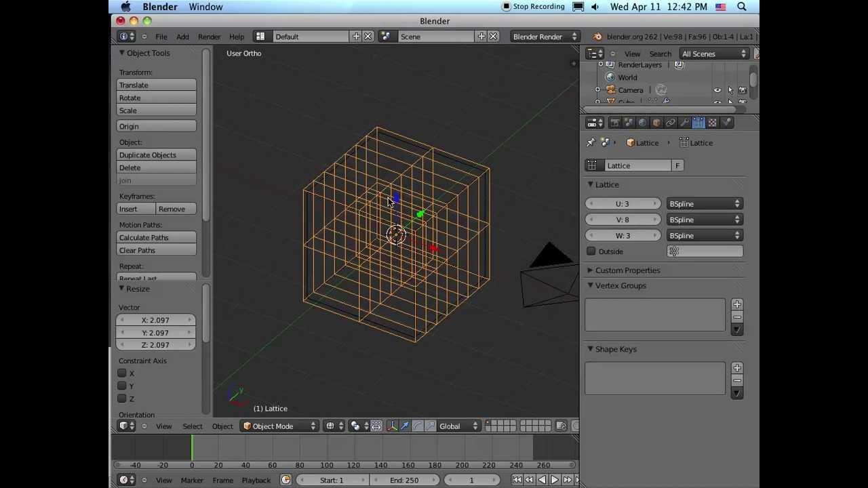Click the pin icon in properties breadcrumb

coord(591,142)
